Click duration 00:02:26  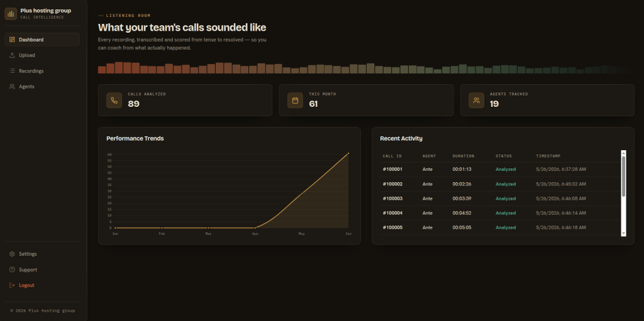click(x=462, y=184)
